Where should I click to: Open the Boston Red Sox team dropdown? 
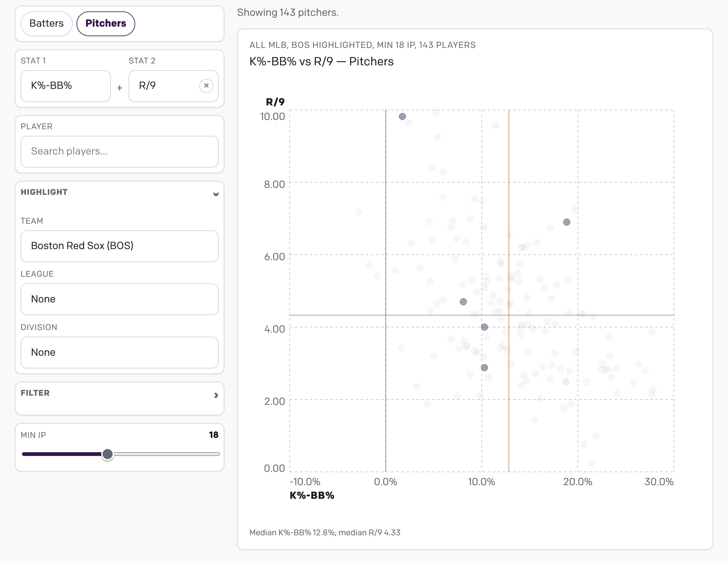[119, 246]
